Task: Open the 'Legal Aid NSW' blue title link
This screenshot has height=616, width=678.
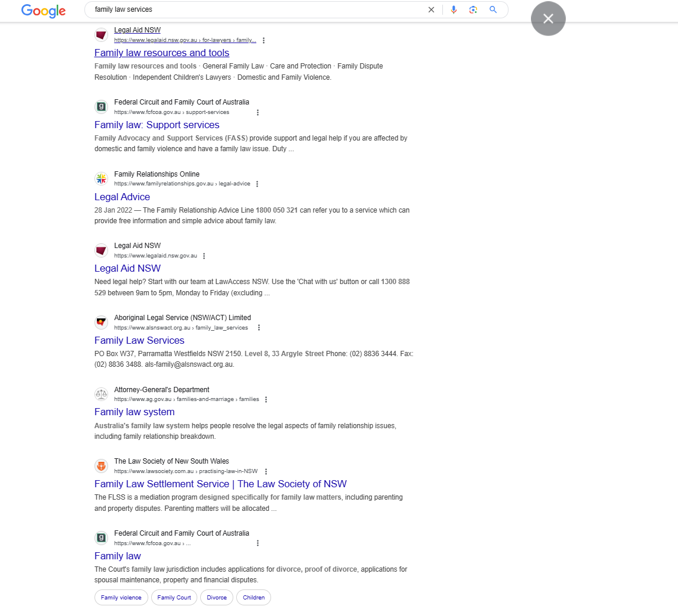Action: (128, 269)
